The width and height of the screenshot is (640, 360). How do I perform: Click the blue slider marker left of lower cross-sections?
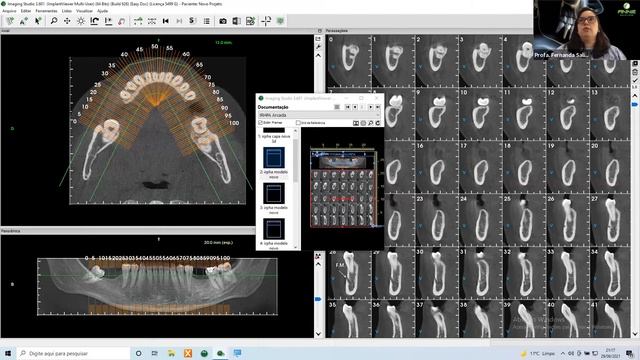[318, 299]
